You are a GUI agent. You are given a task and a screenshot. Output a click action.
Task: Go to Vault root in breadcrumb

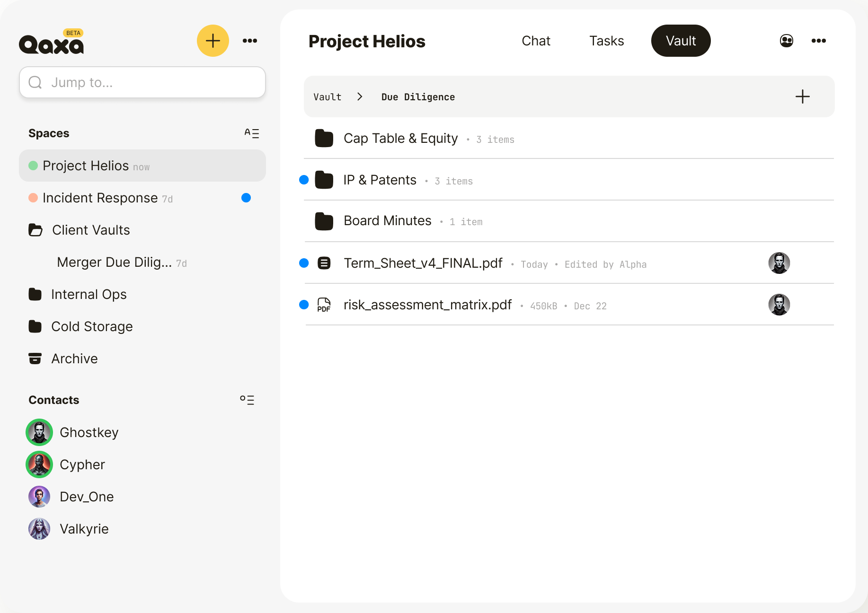pos(327,97)
